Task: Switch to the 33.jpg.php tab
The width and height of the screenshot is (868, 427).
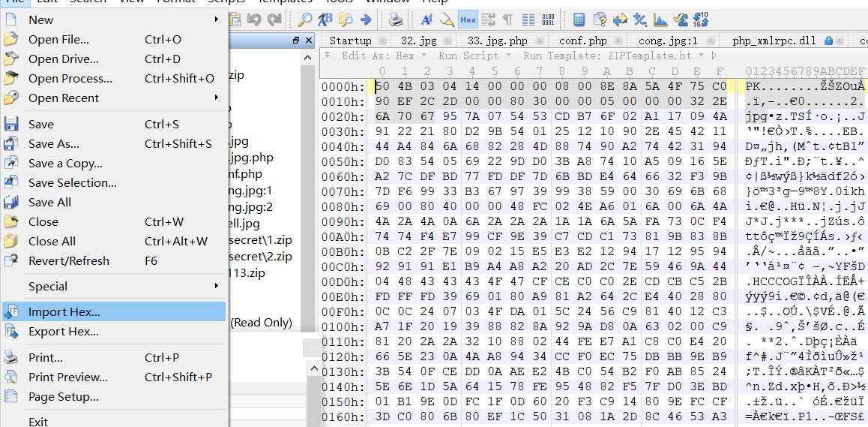Action: tap(497, 41)
